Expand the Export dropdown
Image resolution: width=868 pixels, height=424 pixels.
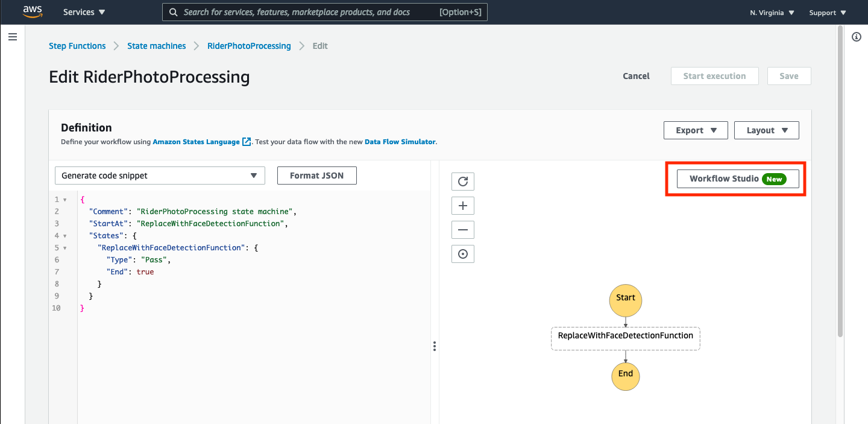pos(696,130)
